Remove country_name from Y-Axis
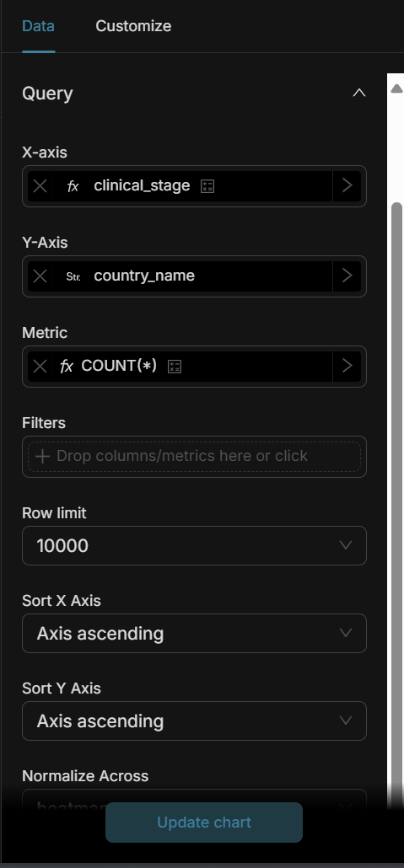The height and width of the screenshot is (868, 404). [x=40, y=276]
